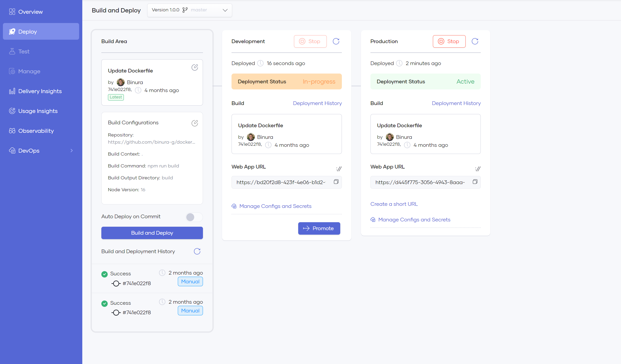The image size is (621, 364).
Task: Refresh Build and Deployment History
Action: (x=197, y=251)
